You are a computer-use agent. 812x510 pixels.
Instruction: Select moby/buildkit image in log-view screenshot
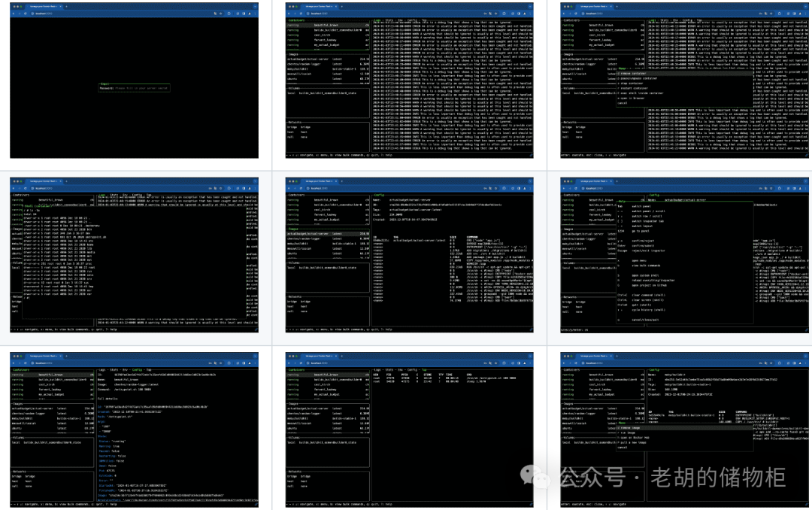pos(329,68)
